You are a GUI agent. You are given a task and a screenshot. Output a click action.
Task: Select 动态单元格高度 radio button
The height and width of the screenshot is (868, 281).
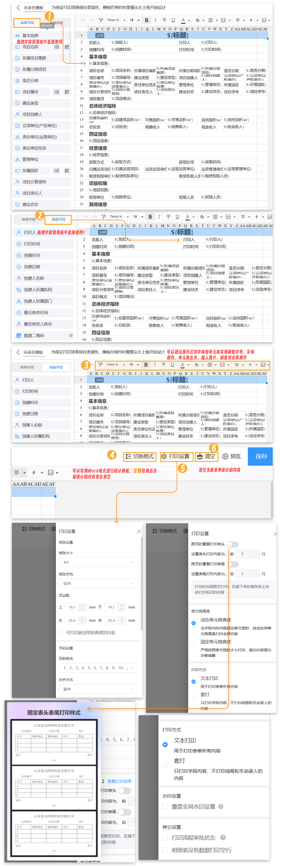pos(194,623)
